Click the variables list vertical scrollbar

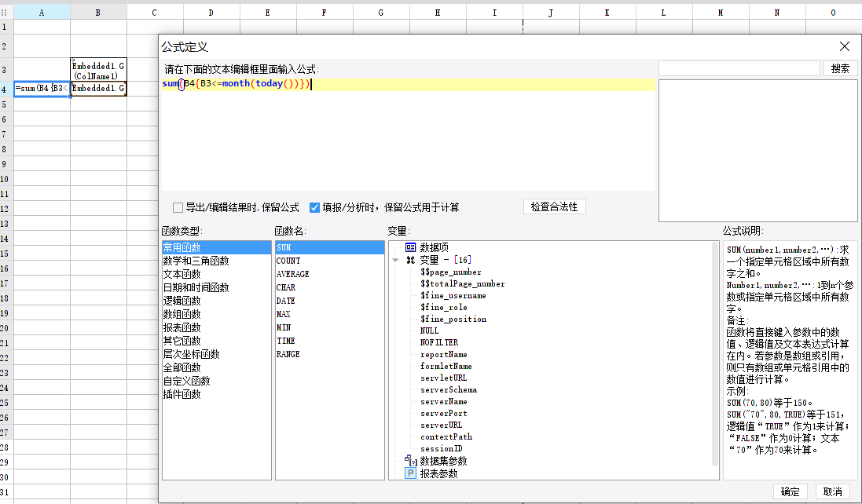pyautogui.click(x=715, y=353)
